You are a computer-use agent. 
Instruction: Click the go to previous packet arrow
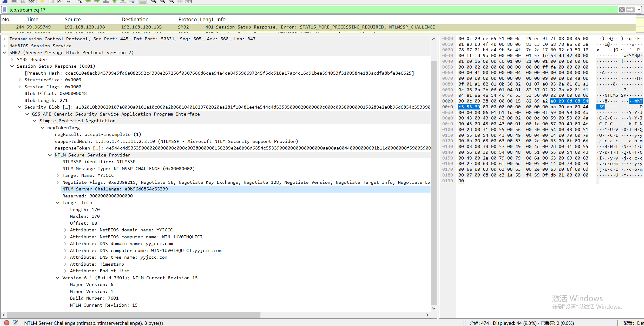point(88,2)
